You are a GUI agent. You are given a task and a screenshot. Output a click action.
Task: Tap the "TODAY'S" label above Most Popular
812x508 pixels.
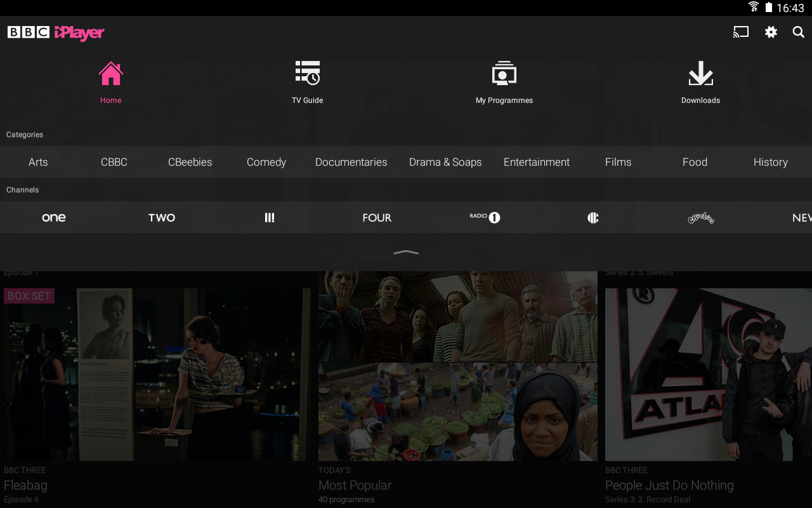(334, 471)
